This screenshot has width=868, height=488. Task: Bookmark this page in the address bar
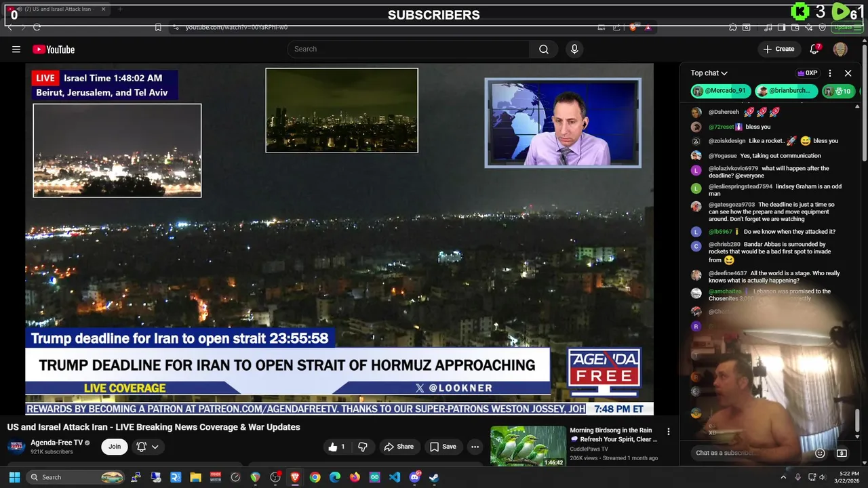(158, 27)
